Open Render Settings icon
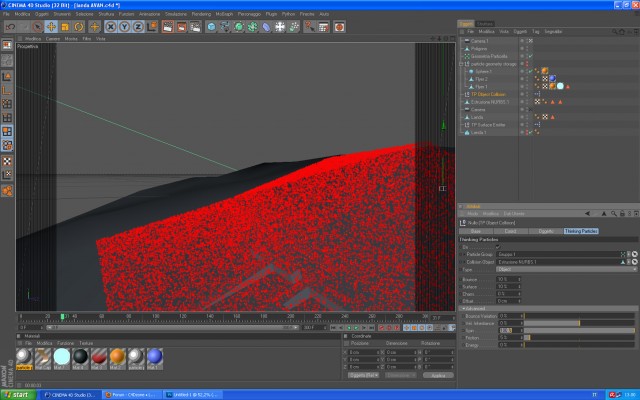 196,27
